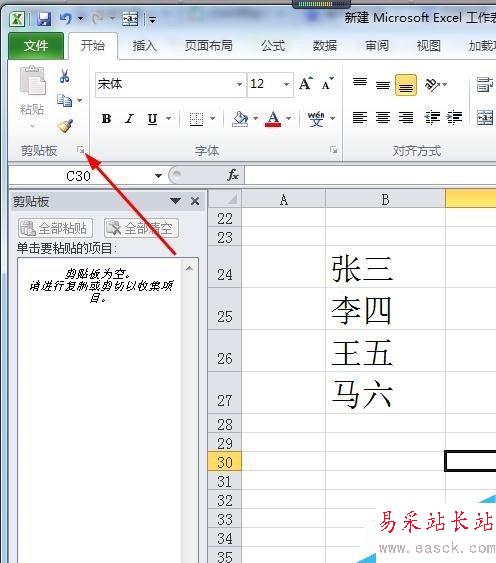This screenshot has height=563, width=496.
Task: Open the Undo history dropdown arrow
Action: tap(80, 18)
